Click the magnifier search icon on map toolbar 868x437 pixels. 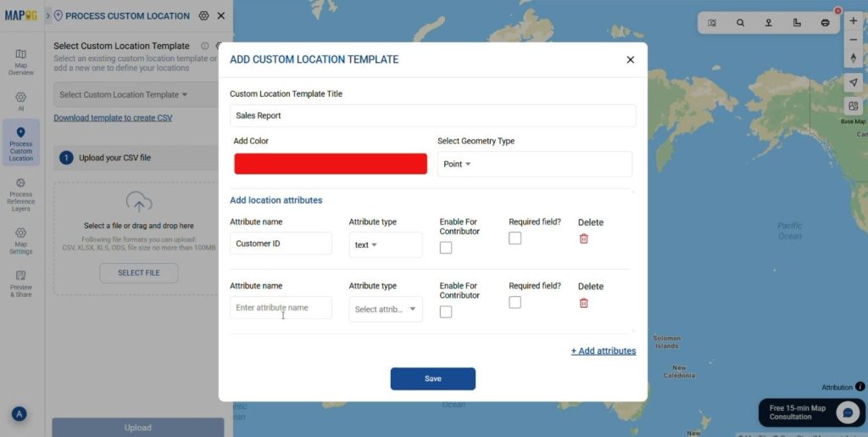740,23
